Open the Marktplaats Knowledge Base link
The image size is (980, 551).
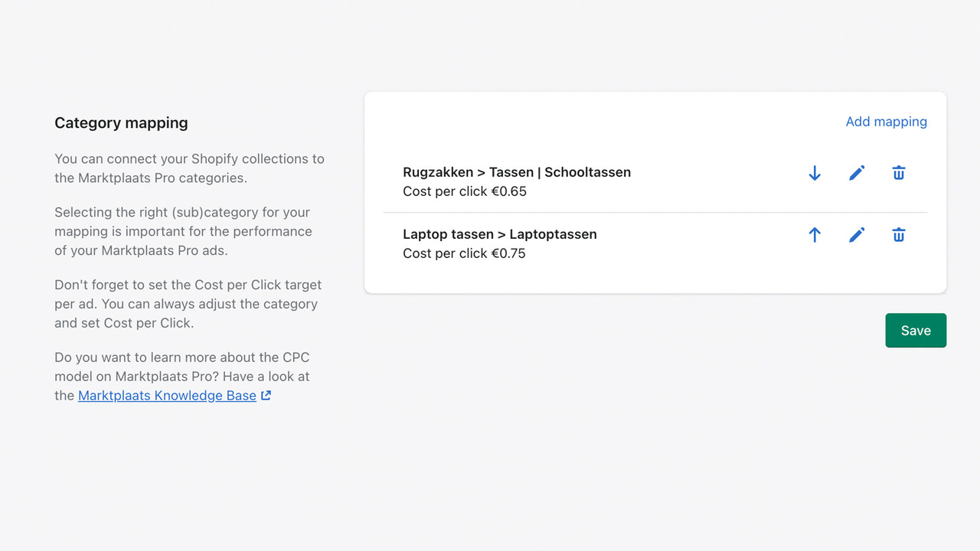pyautogui.click(x=166, y=395)
